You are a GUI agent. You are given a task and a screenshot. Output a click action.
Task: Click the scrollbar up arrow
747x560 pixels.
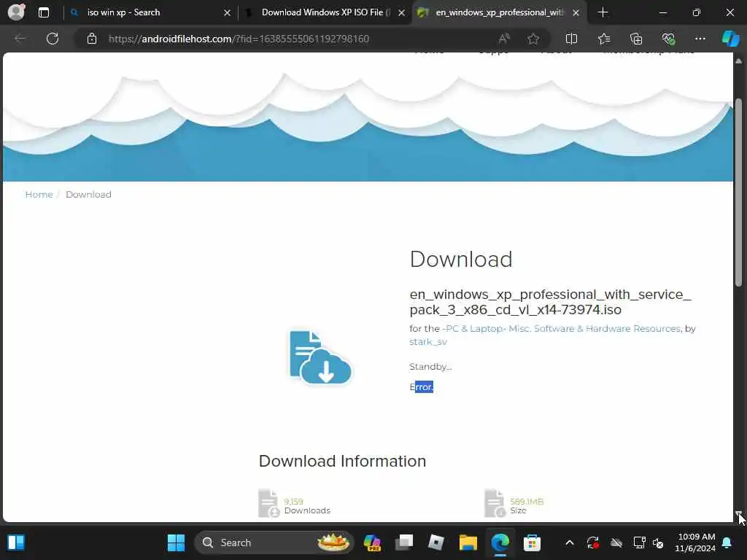click(x=738, y=61)
